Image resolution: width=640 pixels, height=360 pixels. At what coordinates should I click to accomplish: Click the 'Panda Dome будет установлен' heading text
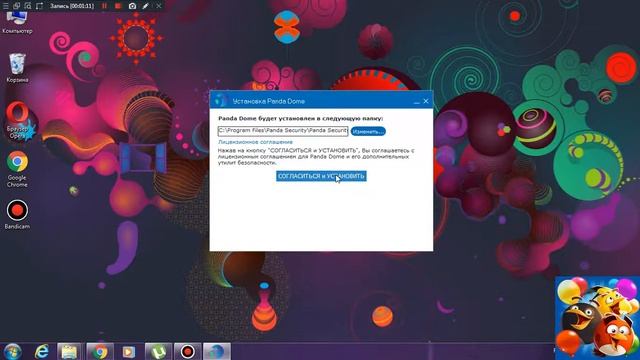(x=300, y=118)
